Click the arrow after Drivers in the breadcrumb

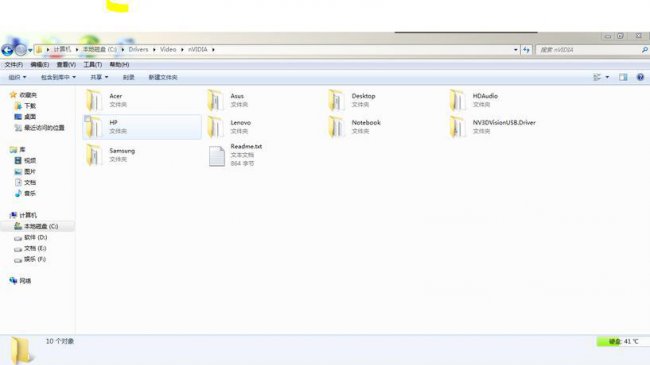point(154,50)
